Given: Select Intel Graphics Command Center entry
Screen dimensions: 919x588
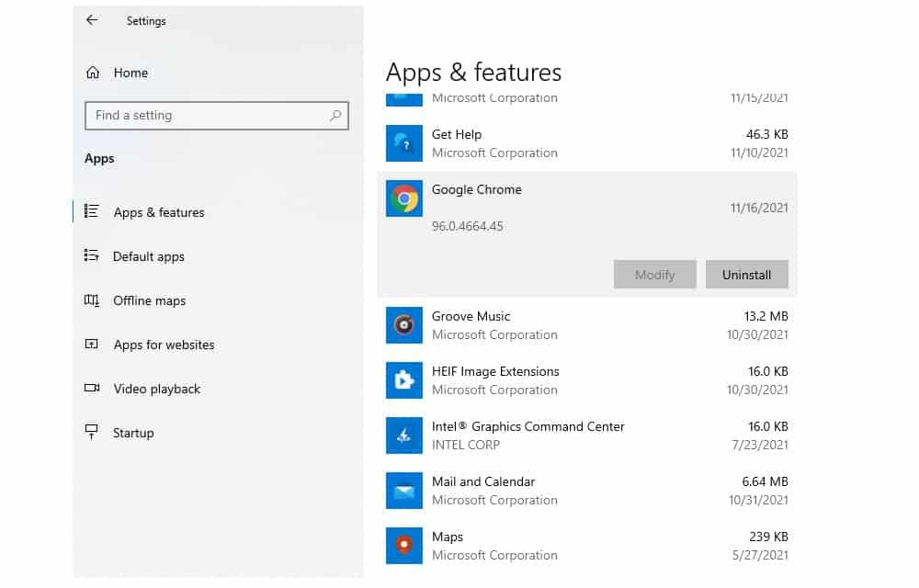Looking at the screenshot, I should click(x=586, y=435).
